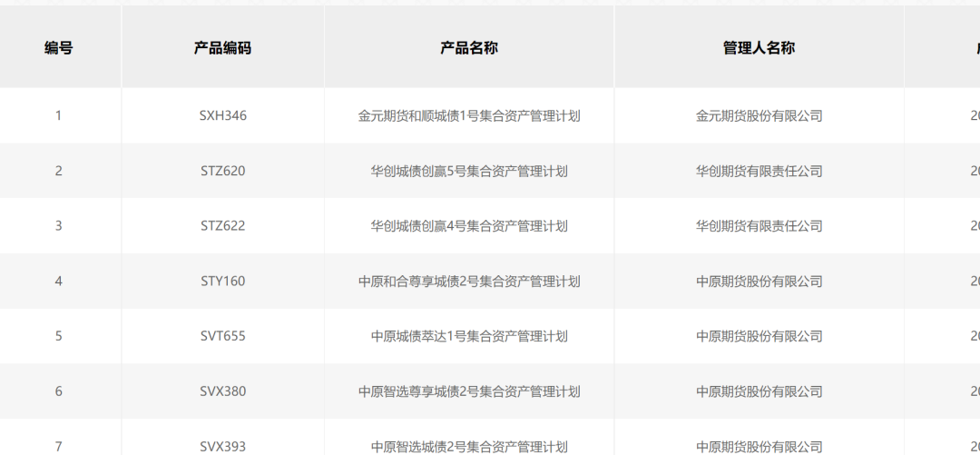Select product code STY160
Viewport: 980px width, 455px height.
coord(222,281)
